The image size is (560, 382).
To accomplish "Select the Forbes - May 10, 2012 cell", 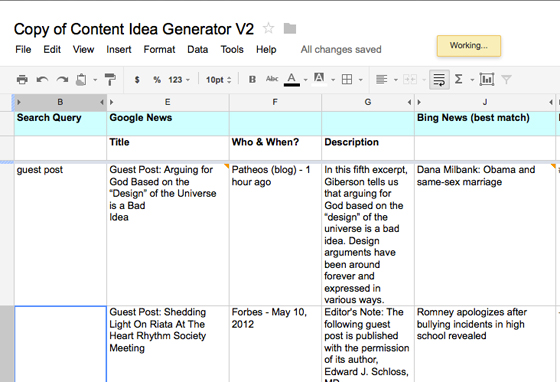I will pyautogui.click(x=275, y=344).
